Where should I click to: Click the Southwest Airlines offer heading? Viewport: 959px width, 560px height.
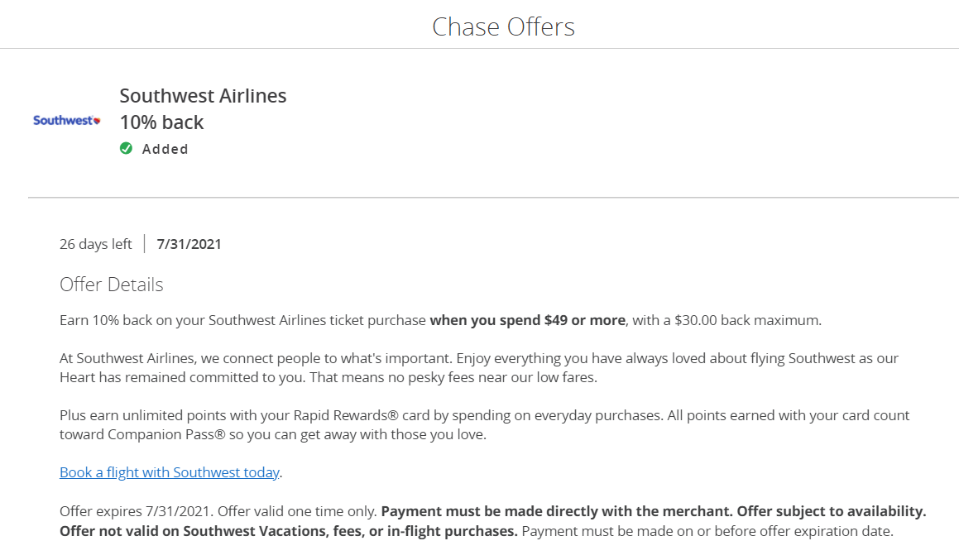tap(203, 95)
